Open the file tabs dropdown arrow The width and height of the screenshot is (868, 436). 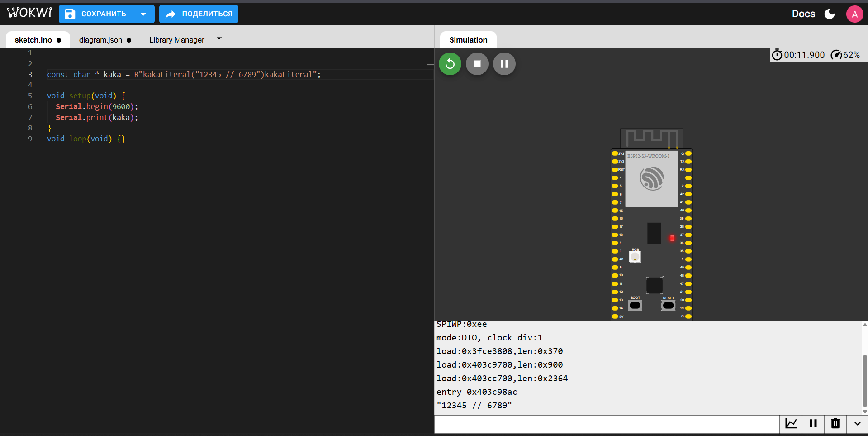point(219,39)
